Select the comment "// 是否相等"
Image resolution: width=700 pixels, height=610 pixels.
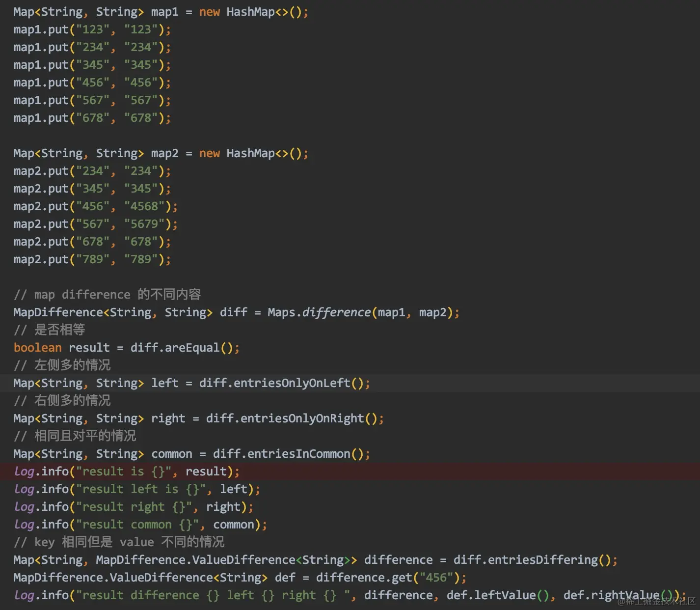[50, 330]
